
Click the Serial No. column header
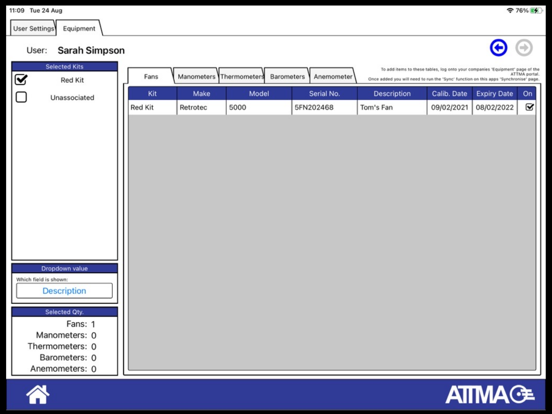[x=324, y=94]
